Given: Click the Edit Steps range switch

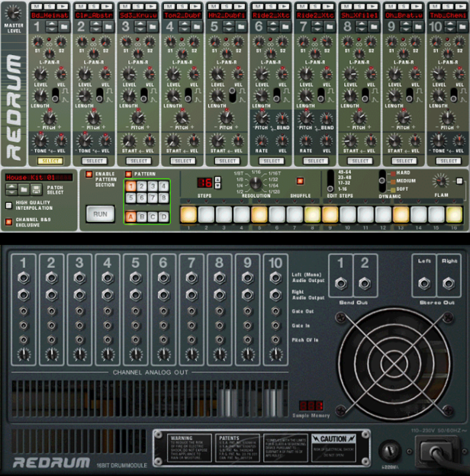Looking at the screenshot, I should coord(330,181).
